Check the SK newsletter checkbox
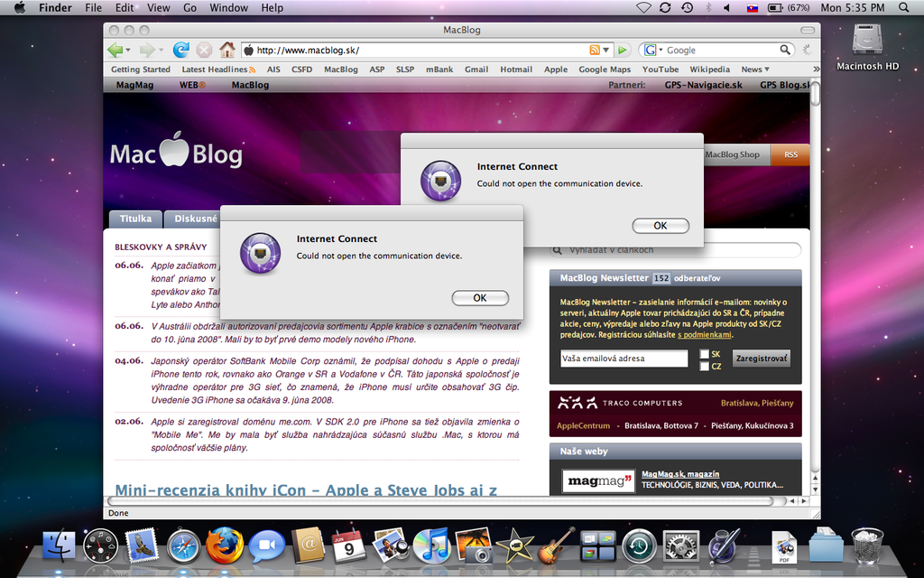 pos(705,354)
